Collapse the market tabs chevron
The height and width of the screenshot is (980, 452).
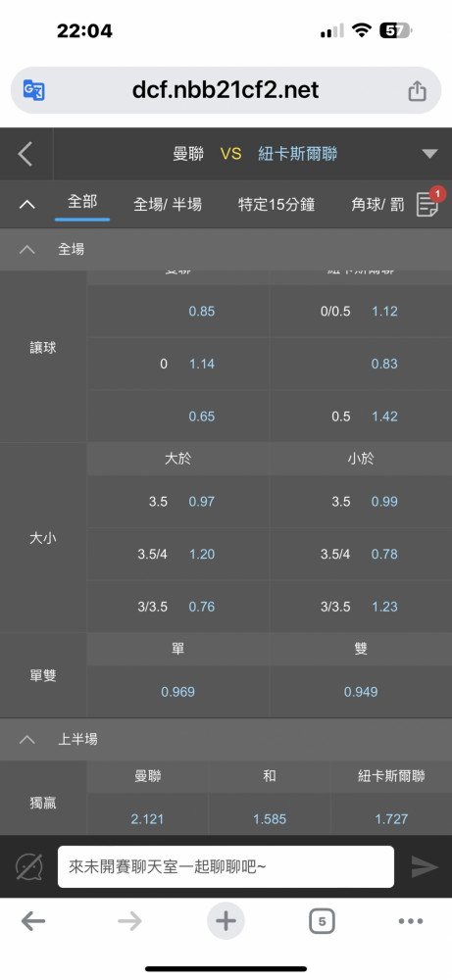pos(26,204)
